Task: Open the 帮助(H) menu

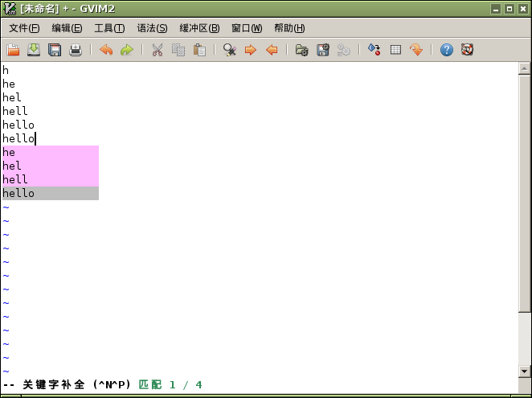Action: [289, 28]
